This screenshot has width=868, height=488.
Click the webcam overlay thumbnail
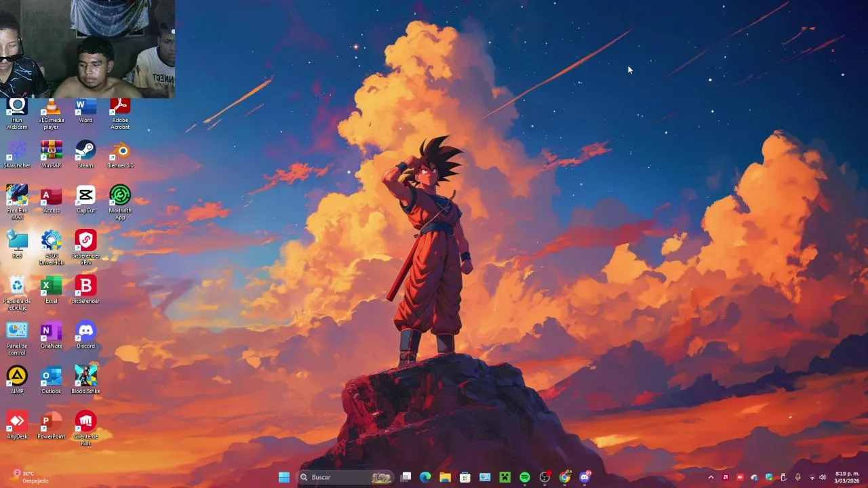point(87,49)
